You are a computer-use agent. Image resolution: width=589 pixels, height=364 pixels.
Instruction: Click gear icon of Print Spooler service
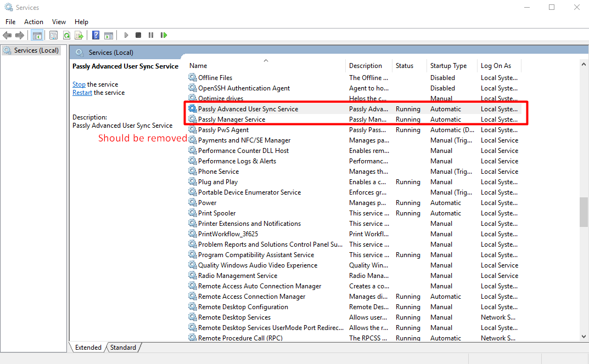tap(192, 213)
